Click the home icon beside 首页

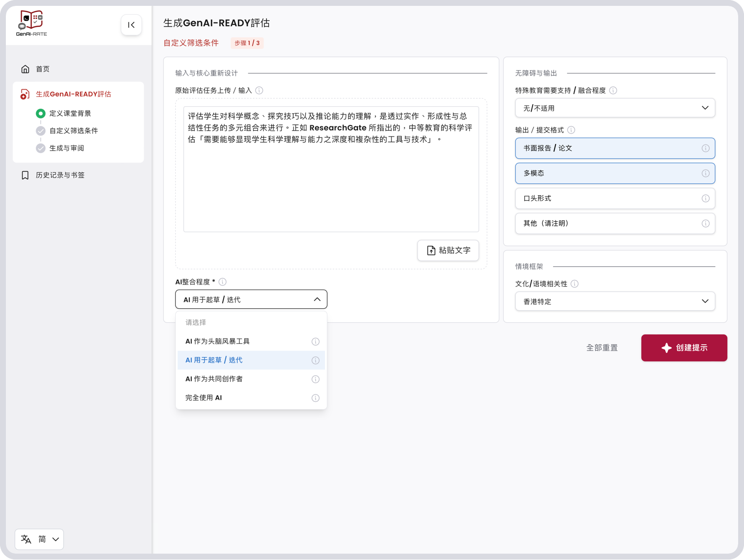25,69
